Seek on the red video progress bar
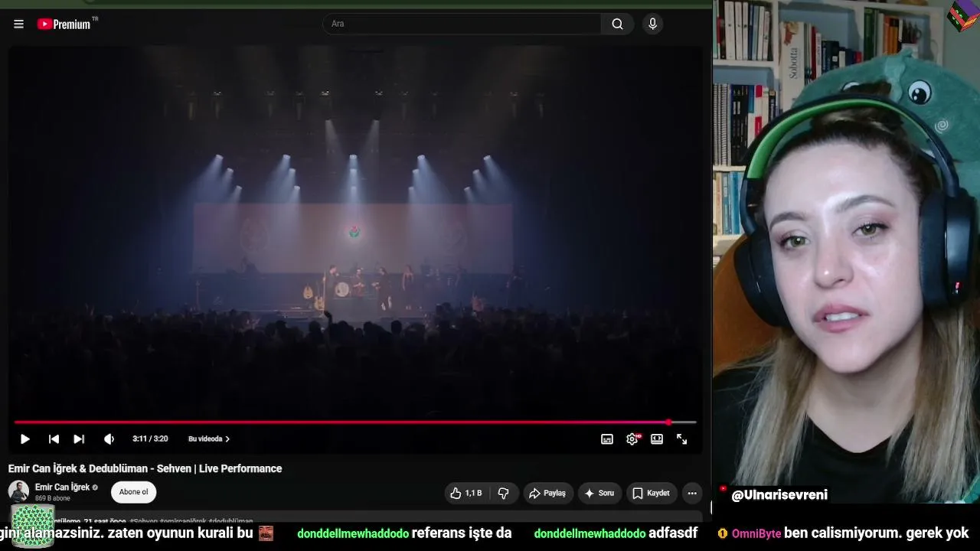The width and height of the screenshot is (980, 551). click(x=355, y=422)
